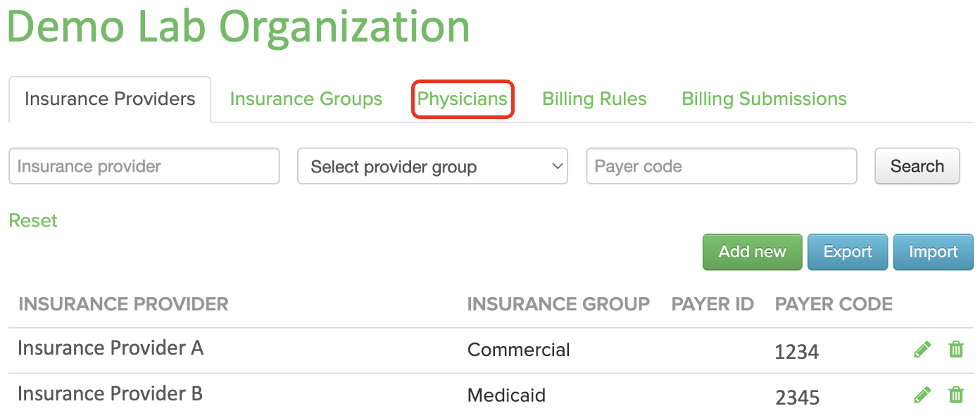
Task: Open the Billing Submissions tab
Action: pyautogui.click(x=764, y=99)
